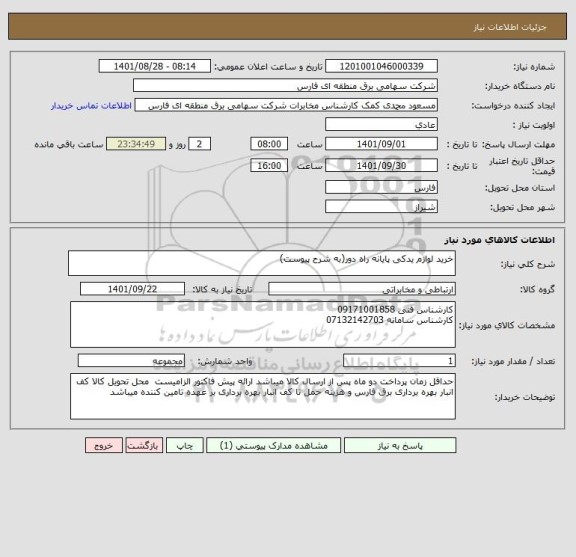Click the 'مشخصات کالای مورد نیاز:' label
The width and height of the screenshot is (576, 557).
pos(507,325)
